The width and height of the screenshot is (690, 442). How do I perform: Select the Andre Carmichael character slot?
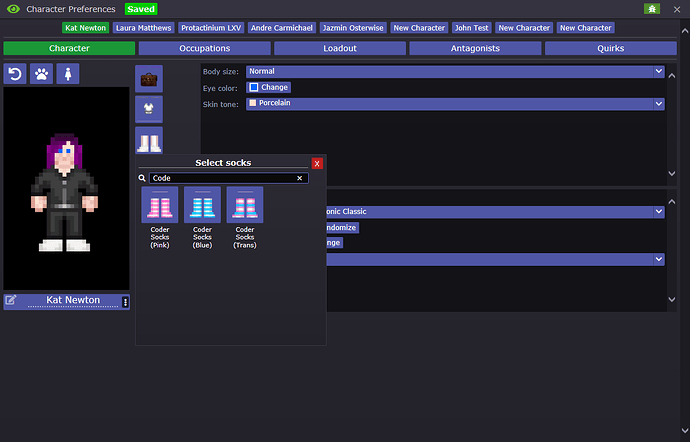point(282,28)
